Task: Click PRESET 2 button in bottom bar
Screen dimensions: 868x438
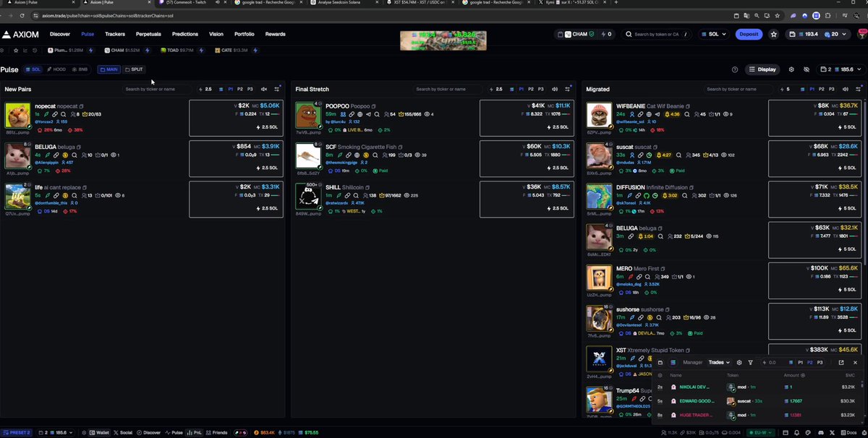Action: 17,432
